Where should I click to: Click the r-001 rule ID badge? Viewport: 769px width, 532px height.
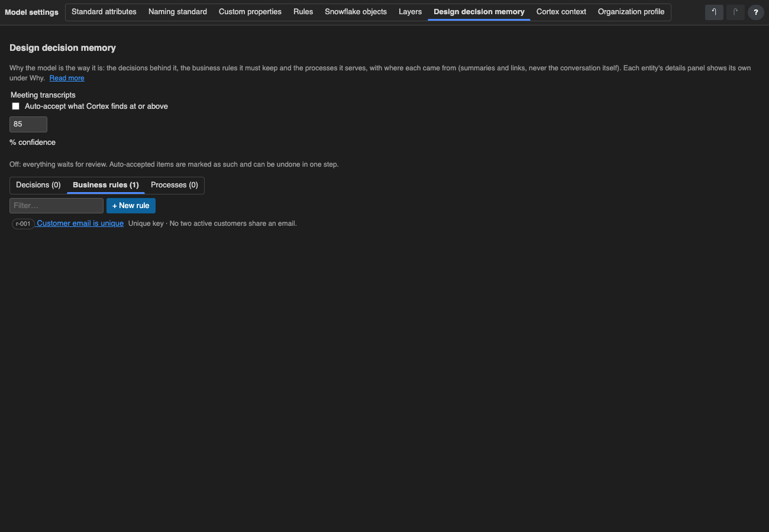tap(23, 224)
